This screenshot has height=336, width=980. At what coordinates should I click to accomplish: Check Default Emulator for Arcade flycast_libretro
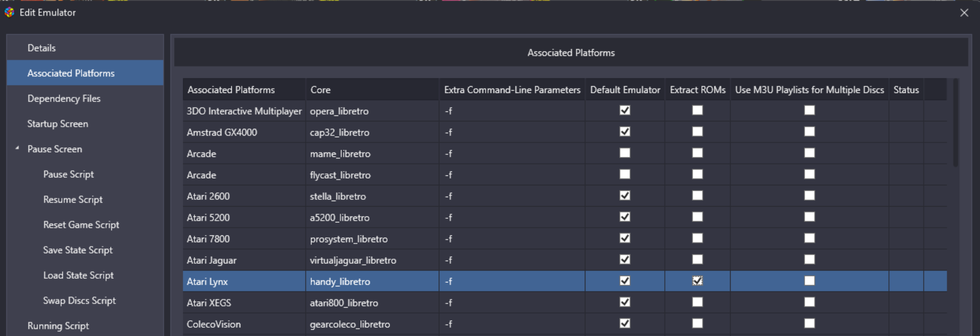pos(625,174)
